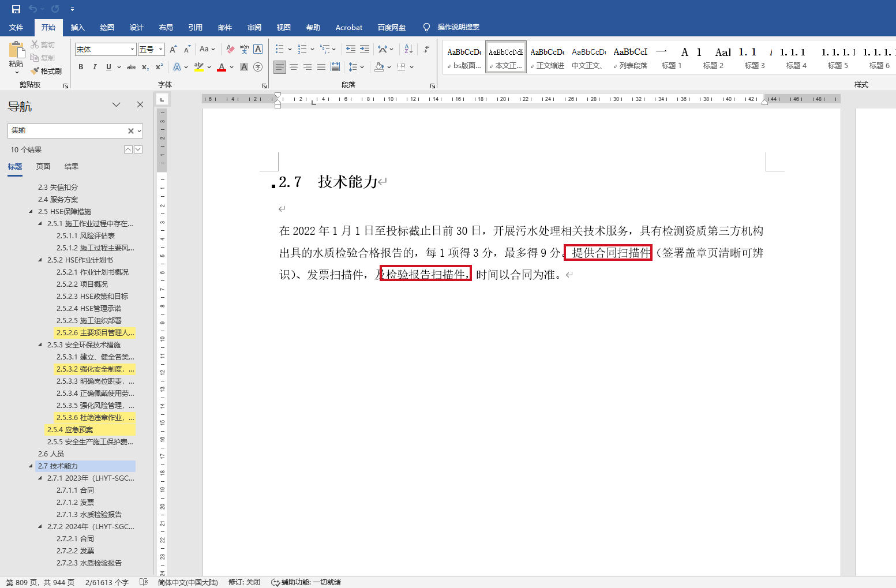Toggle the bulleted list button

(279, 49)
